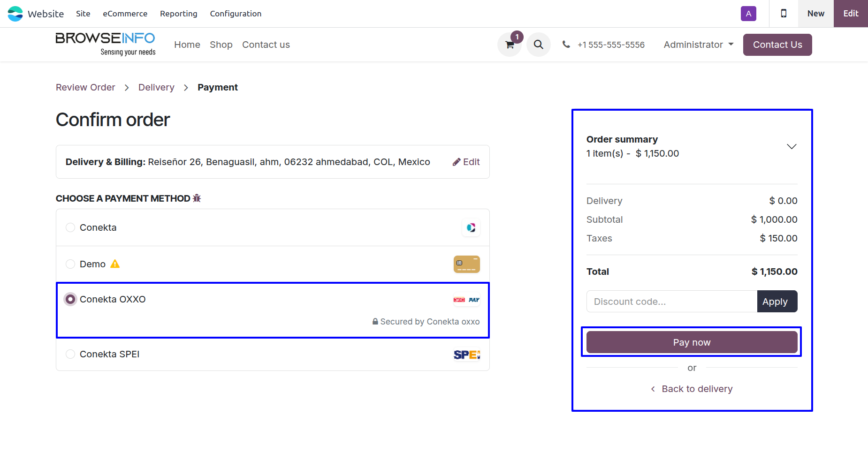Click the purple Contact Us button
868x453 pixels.
(777, 45)
